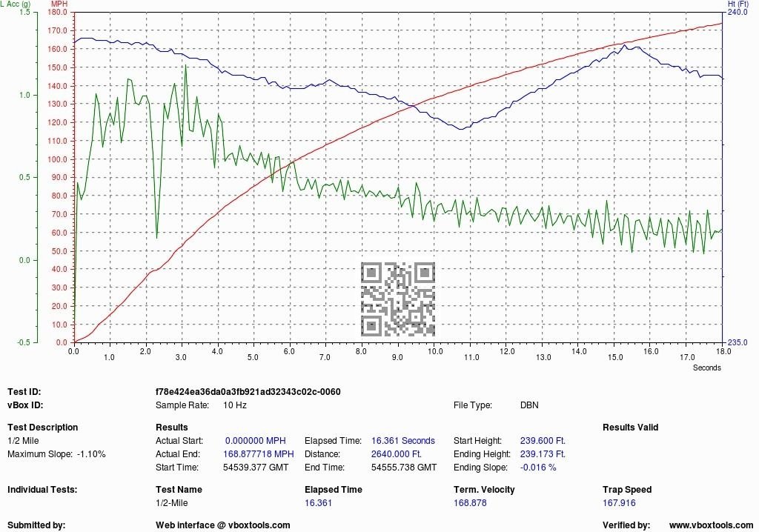Click the Start Height 239.600 Ft. value
Viewport: 759px width, 532px height.
543,441
